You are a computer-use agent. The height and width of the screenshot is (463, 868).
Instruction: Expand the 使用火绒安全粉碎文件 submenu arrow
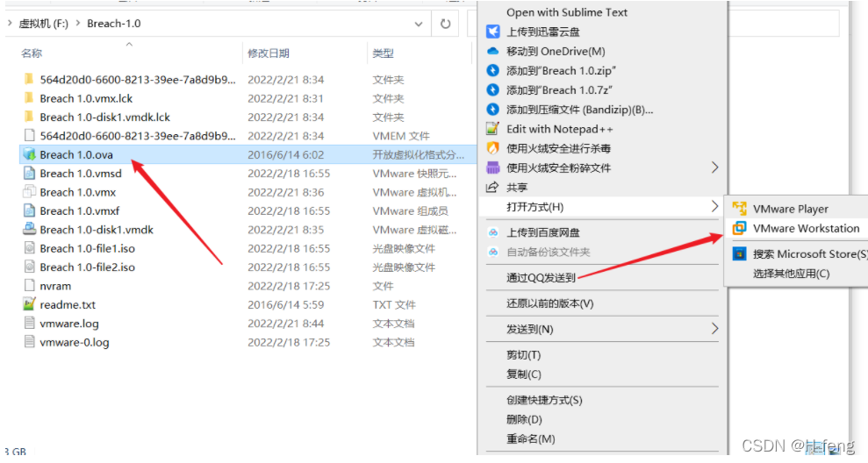click(x=714, y=167)
